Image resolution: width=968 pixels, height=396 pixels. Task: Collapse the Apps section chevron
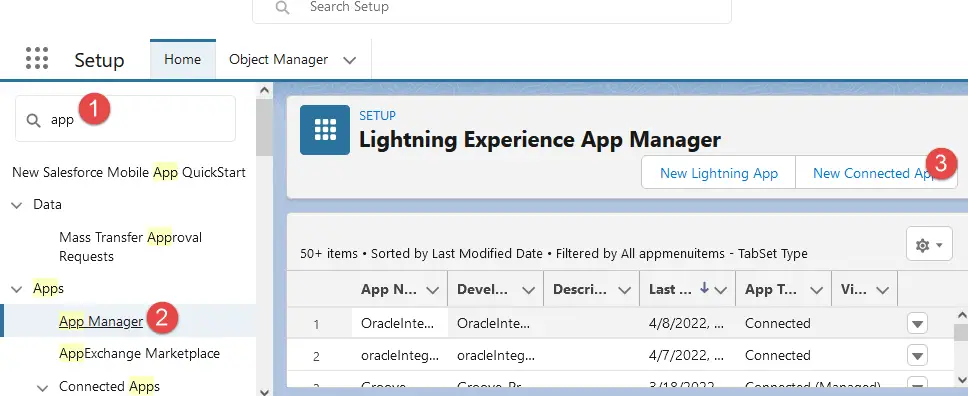(17, 289)
